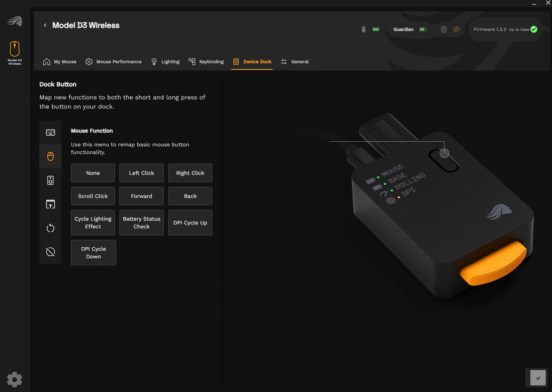Click the Dock Button heading
Viewport: 552px width, 392px height.
click(58, 84)
